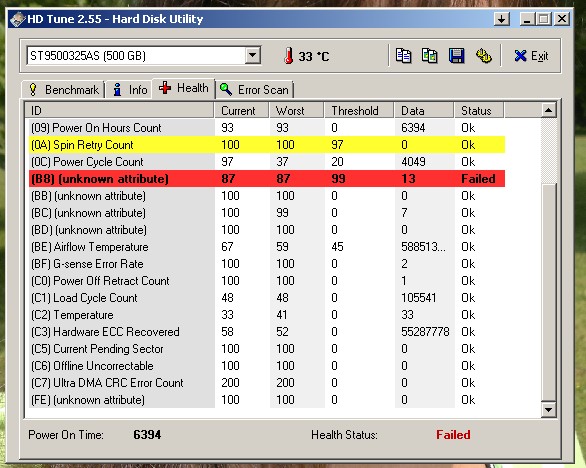
Task: Click data value 4049
Action: [413, 162]
